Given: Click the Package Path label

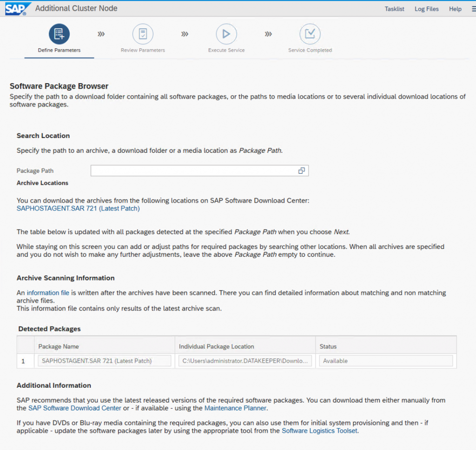Looking at the screenshot, I should pyautogui.click(x=35, y=171).
